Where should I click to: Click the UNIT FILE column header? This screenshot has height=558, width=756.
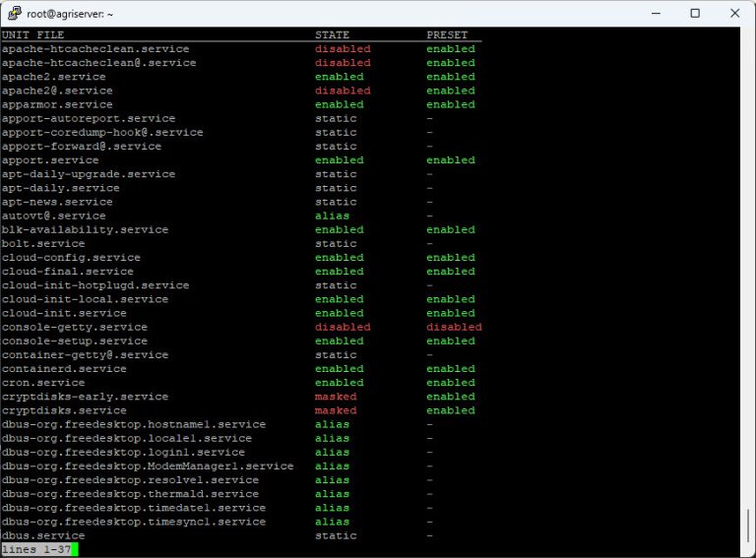coord(32,35)
